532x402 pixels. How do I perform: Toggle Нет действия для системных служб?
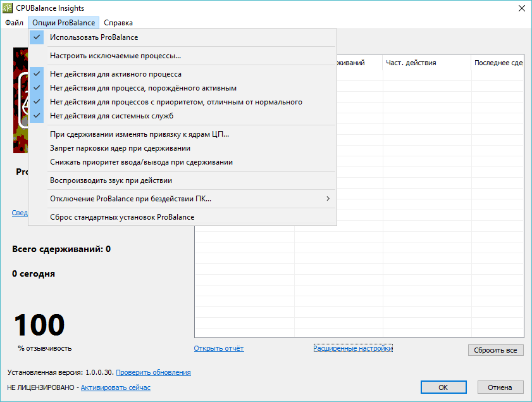coord(183,116)
